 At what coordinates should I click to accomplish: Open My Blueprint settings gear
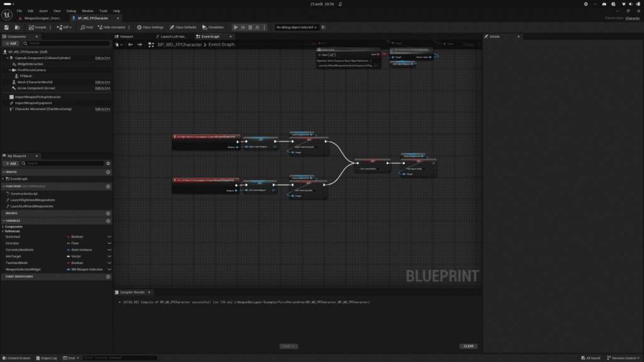[108, 163]
